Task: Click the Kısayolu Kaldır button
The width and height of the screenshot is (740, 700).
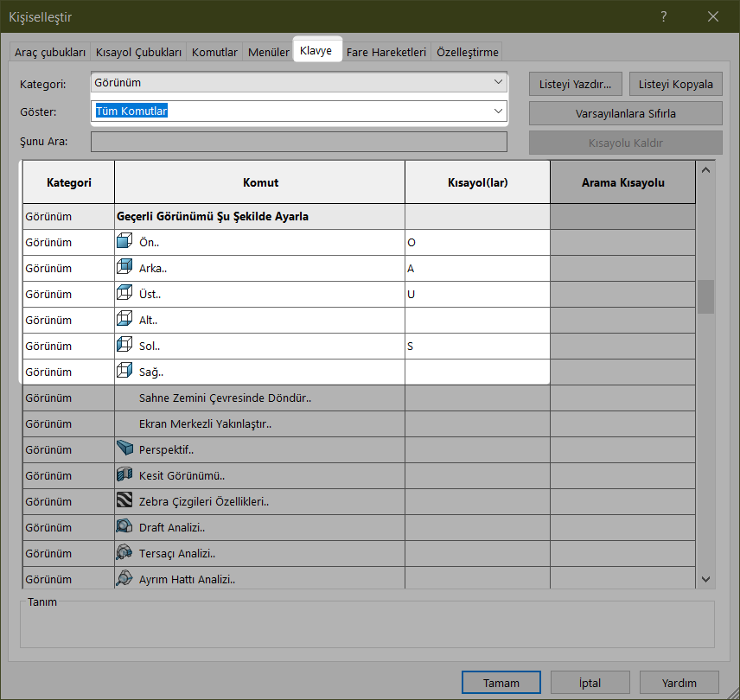Action: [625, 143]
